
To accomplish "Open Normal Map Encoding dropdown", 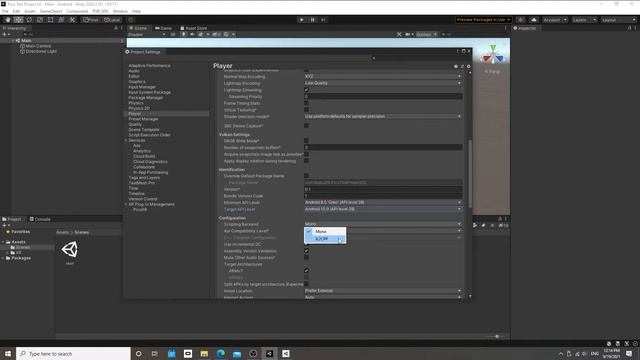I will [x=383, y=76].
